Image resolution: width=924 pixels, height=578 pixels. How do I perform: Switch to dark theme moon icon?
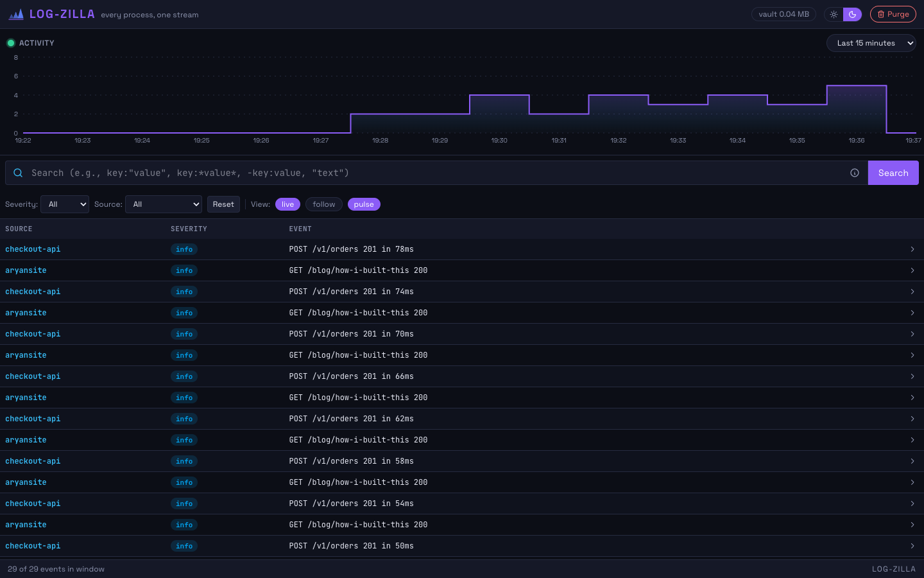click(852, 14)
